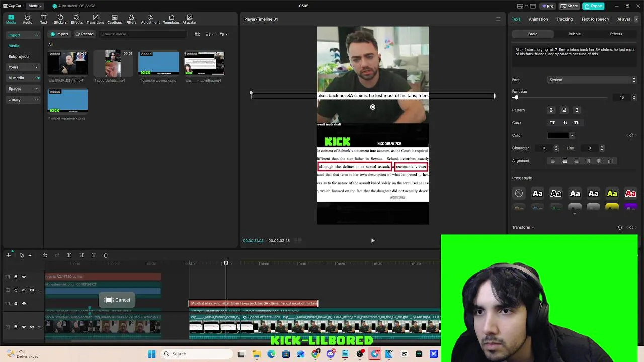Screen dimensions: 644x362
Task: Switch media library to grid view icon
Action: click(197, 34)
